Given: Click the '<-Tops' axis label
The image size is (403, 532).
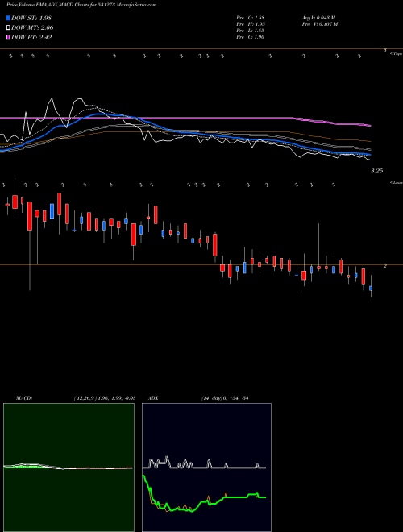Looking at the screenshot, I should point(397,54).
